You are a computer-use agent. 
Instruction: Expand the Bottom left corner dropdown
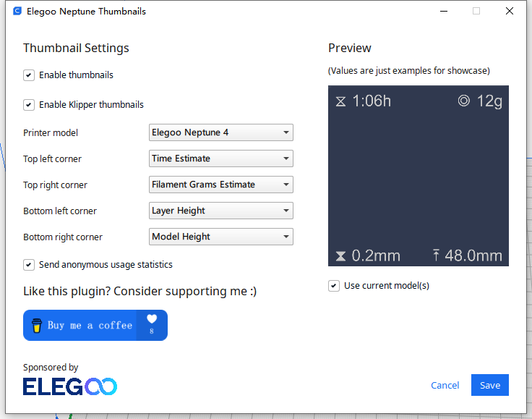[x=220, y=211]
